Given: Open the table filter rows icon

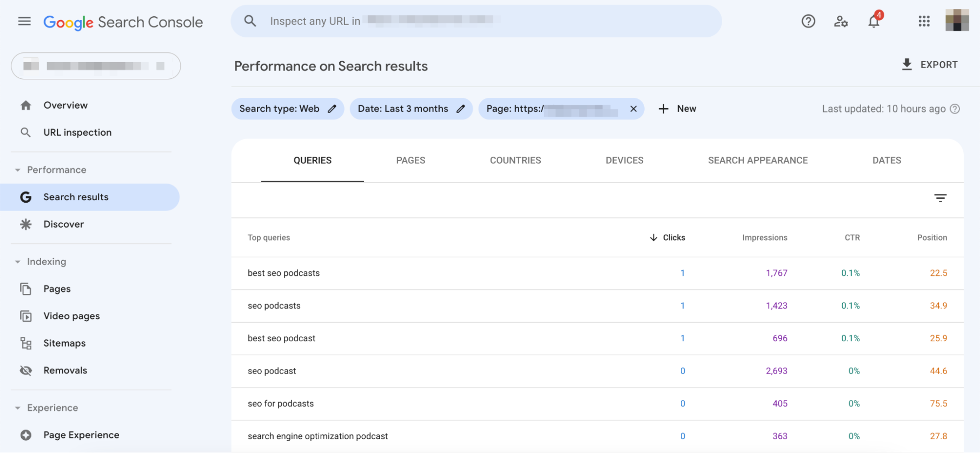Looking at the screenshot, I should pos(940,198).
